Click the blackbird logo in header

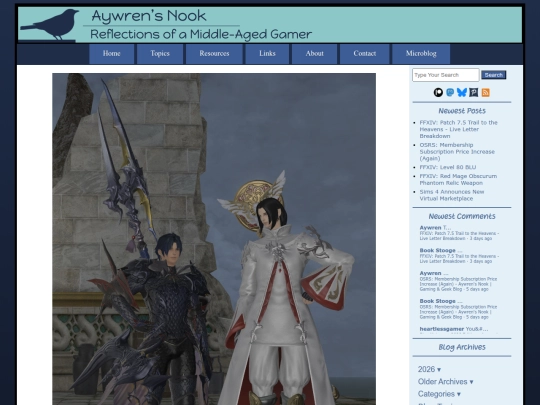tap(51, 24)
